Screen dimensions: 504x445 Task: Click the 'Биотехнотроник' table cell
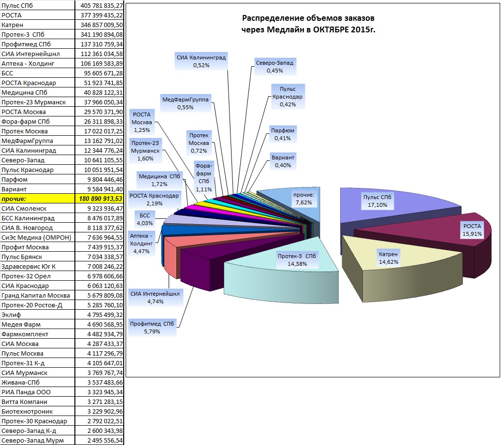pyautogui.click(x=38, y=411)
